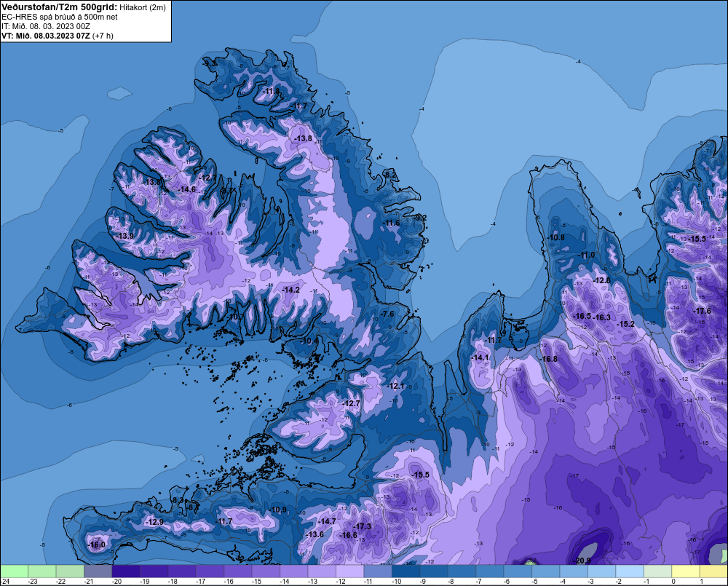The width and height of the screenshot is (728, 586).
Task: Click the -11.0 temperature value
Action: click(587, 256)
